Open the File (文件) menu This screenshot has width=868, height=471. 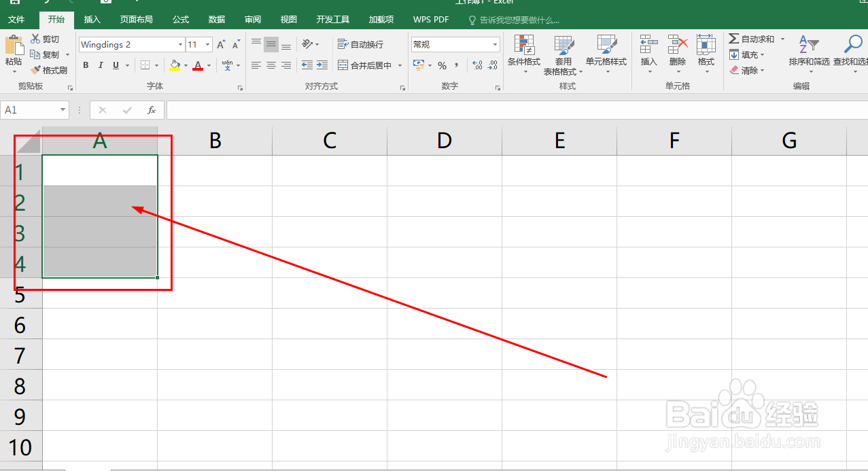pyautogui.click(x=16, y=20)
